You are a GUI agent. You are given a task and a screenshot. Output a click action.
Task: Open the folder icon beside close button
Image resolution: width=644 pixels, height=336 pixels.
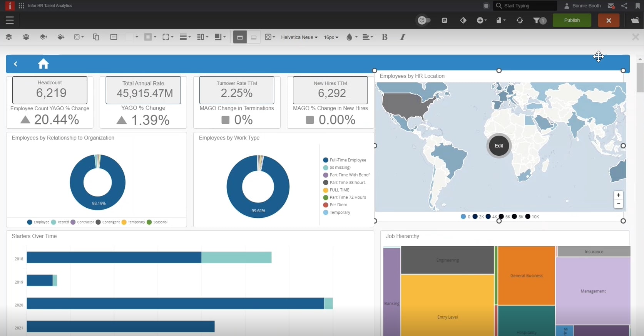635,20
